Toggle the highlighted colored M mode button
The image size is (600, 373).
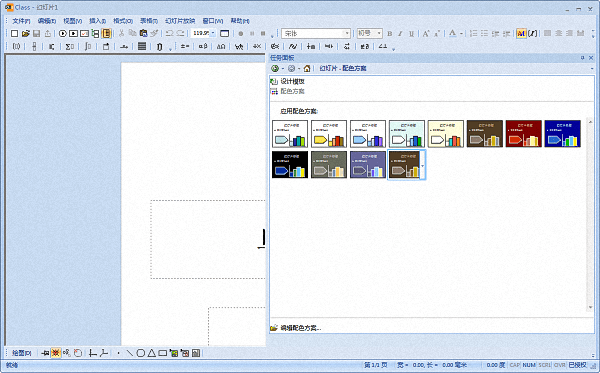coord(521,34)
